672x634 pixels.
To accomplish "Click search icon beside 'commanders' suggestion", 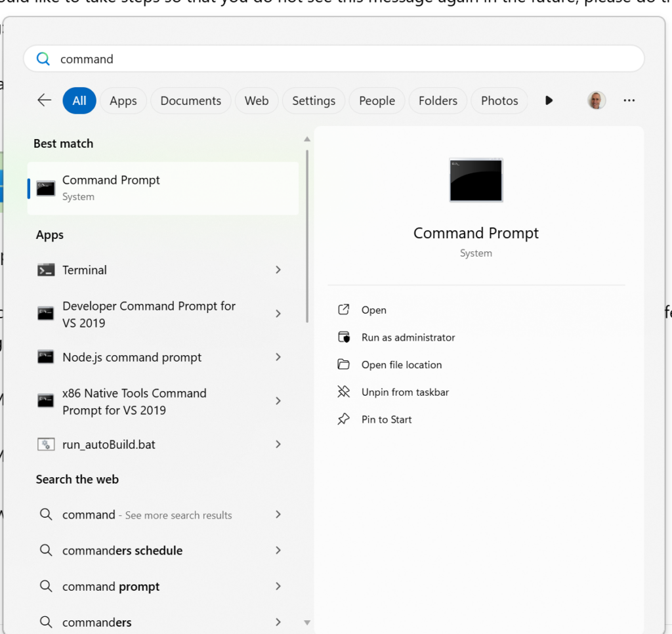I will coord(46,622).
